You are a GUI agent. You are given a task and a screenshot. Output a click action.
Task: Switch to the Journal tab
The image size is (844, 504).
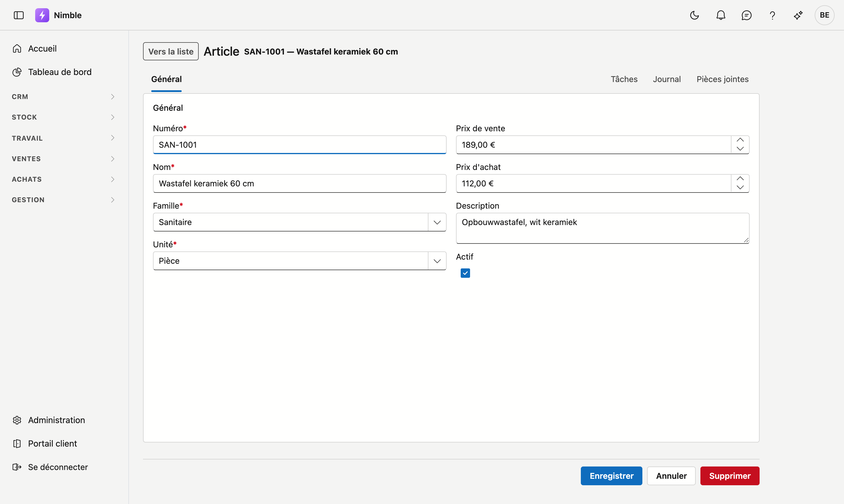click(667, 79)
